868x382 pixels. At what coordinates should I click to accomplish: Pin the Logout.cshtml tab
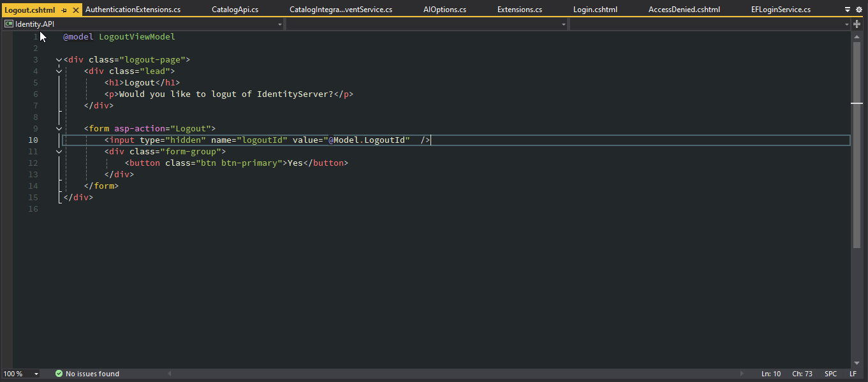[x=64, y=10]
